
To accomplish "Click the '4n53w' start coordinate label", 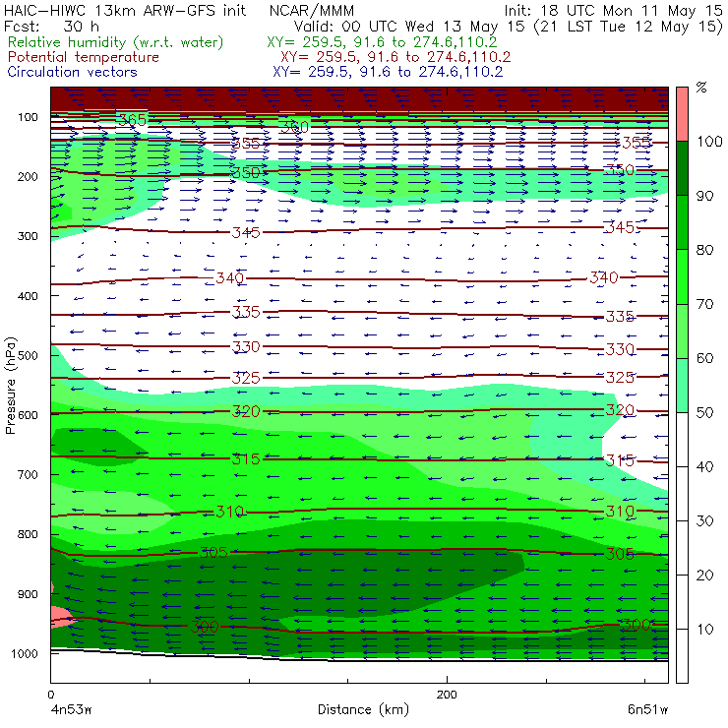I will click(x=71, y=710).
